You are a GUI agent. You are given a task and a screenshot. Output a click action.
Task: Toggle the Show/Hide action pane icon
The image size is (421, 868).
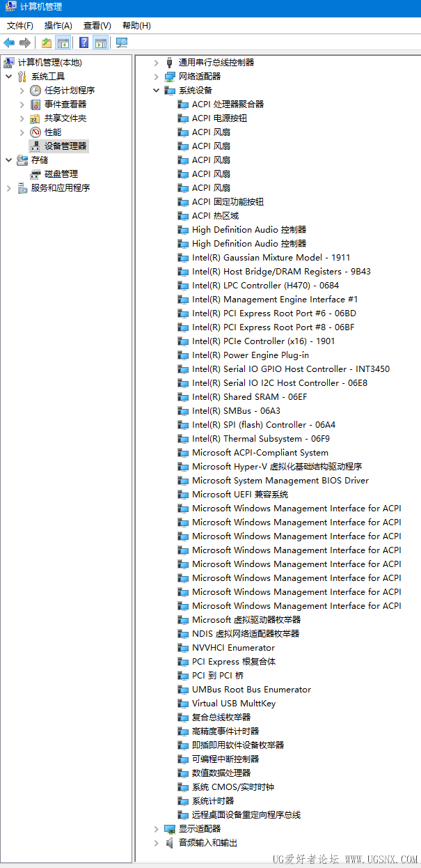[x=100, y=43]
